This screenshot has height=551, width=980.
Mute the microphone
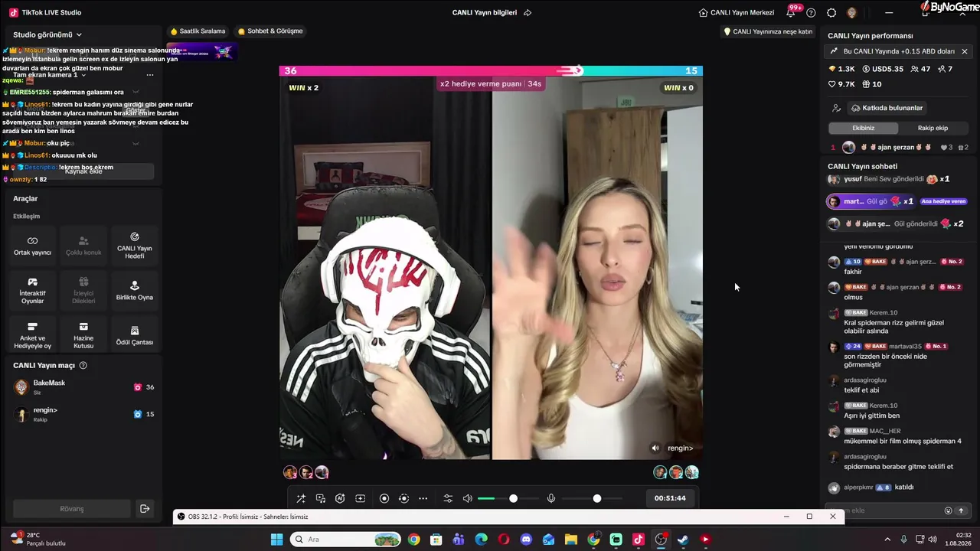click(550, 498)
